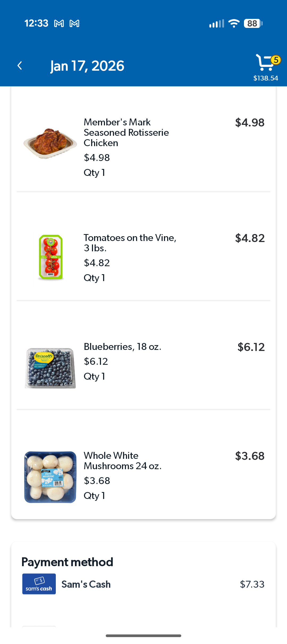
Task: Open the rotisserie chicken product image
Action: (x=50, y=143)
